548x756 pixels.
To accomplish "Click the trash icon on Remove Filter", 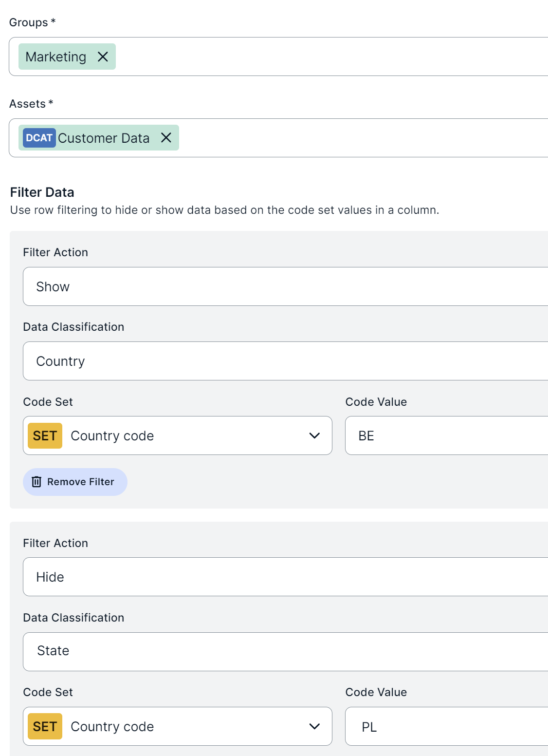I will 37,482.
